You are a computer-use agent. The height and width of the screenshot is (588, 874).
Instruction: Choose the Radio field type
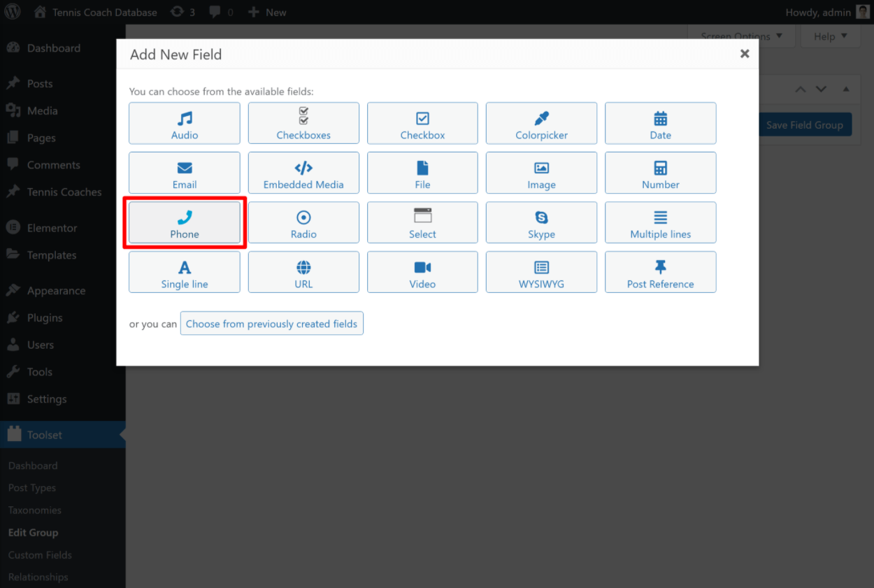(x=303, y=222)
